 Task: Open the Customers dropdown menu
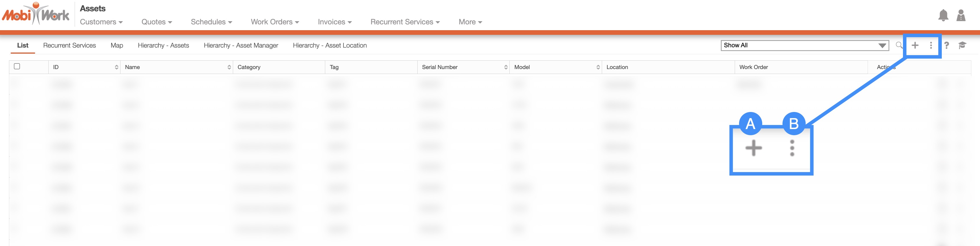[101, 22]
